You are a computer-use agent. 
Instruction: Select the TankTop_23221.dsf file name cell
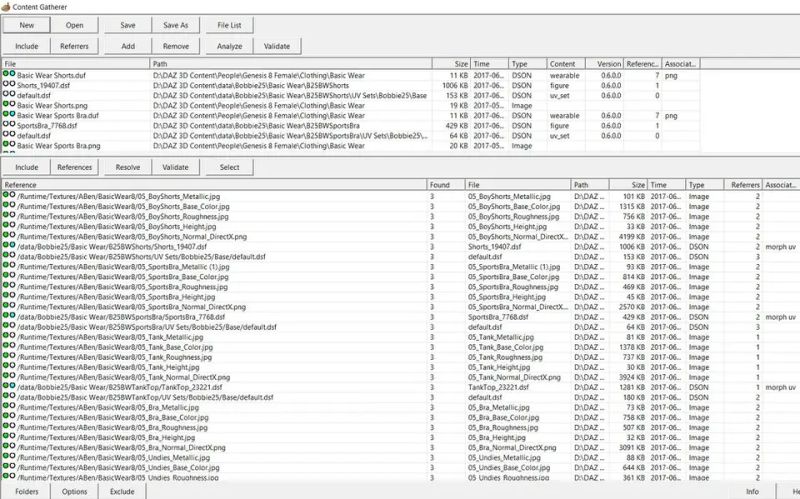coord(498,387)
